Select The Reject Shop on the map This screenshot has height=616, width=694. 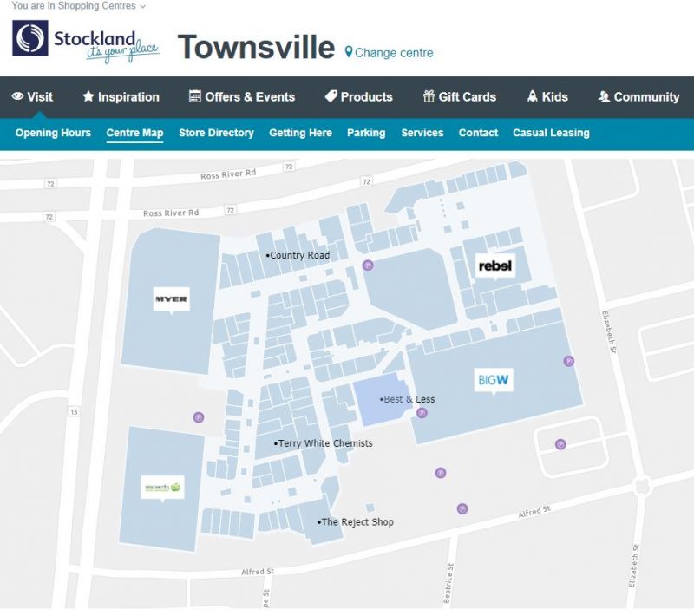click(x=356, y=522)
